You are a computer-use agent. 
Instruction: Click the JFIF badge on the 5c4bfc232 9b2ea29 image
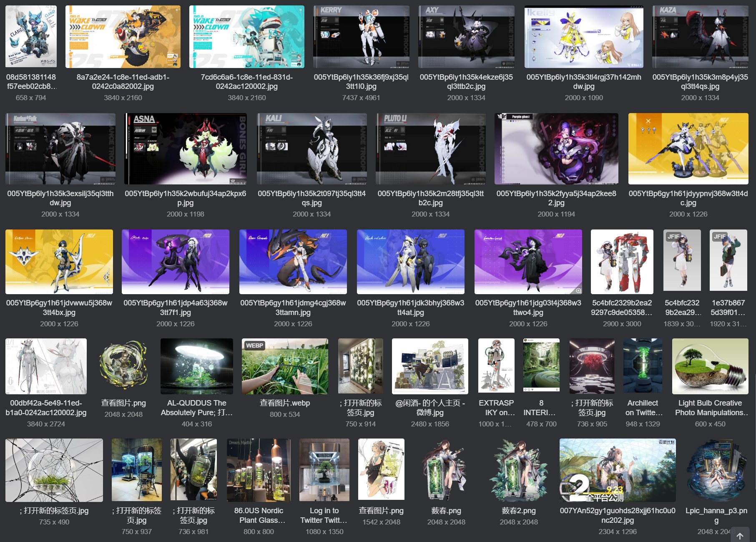point(673,237)
